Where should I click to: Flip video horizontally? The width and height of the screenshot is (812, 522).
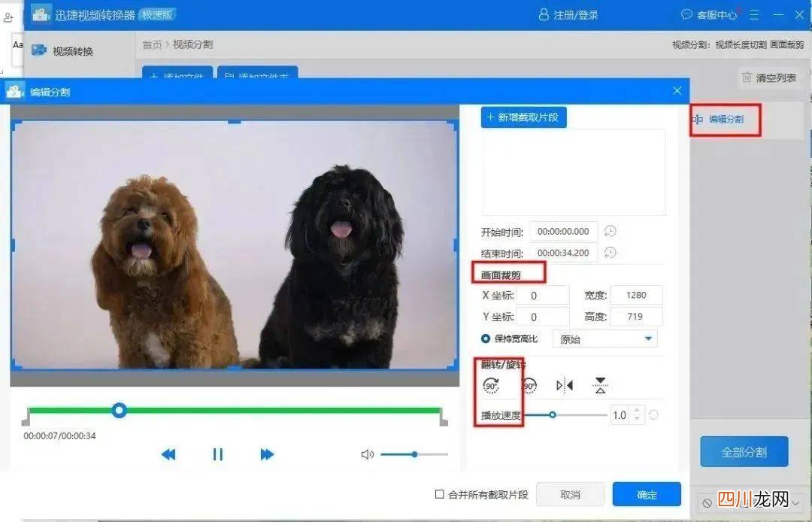tap(565, 385)
